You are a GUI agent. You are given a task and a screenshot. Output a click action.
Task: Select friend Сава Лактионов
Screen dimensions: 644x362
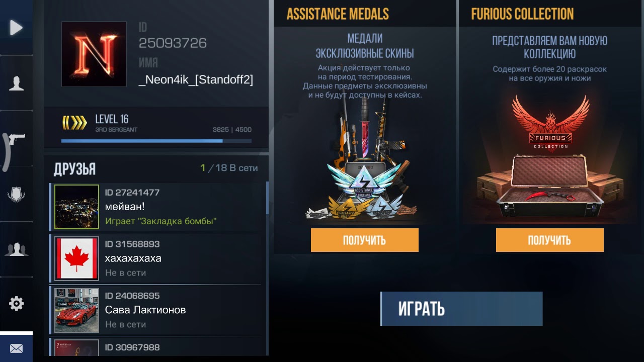[x=156, y=310]
